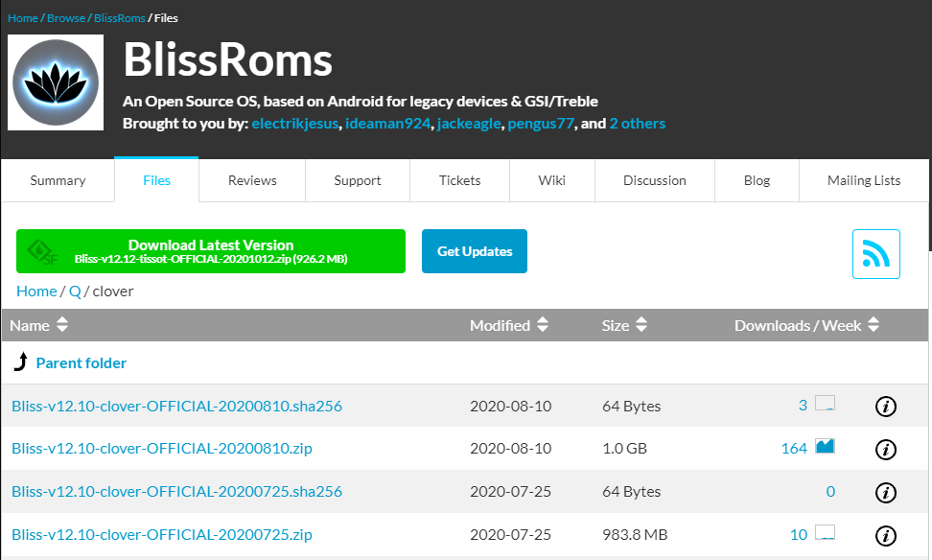This screenshot has height=560, width=932.
Task: Click download count 0 for 20200725.sha256
Action: click(830, 492)
